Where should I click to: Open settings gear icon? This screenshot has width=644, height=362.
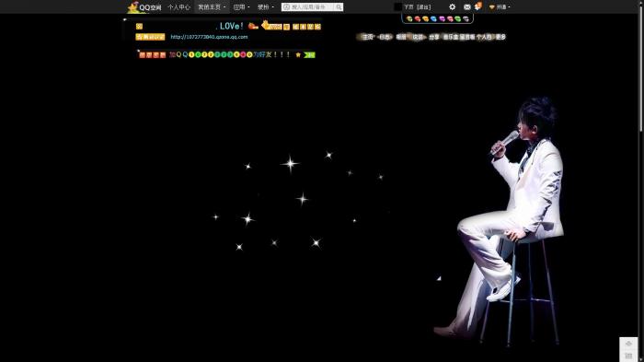(x=453, y=7)
